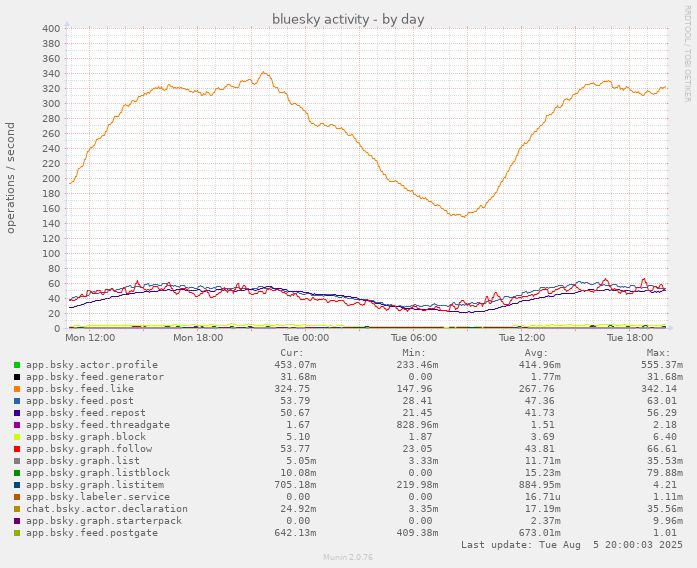Viewport: 697px width, 568px height.
Task: Click the app.bsky.graph.starterpack legend label
Action: tap(104, 521)
